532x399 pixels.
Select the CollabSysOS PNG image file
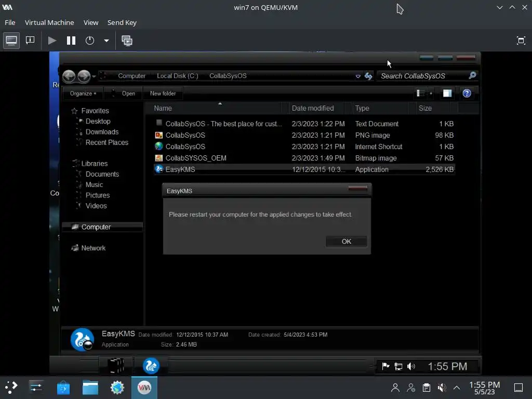304,135
